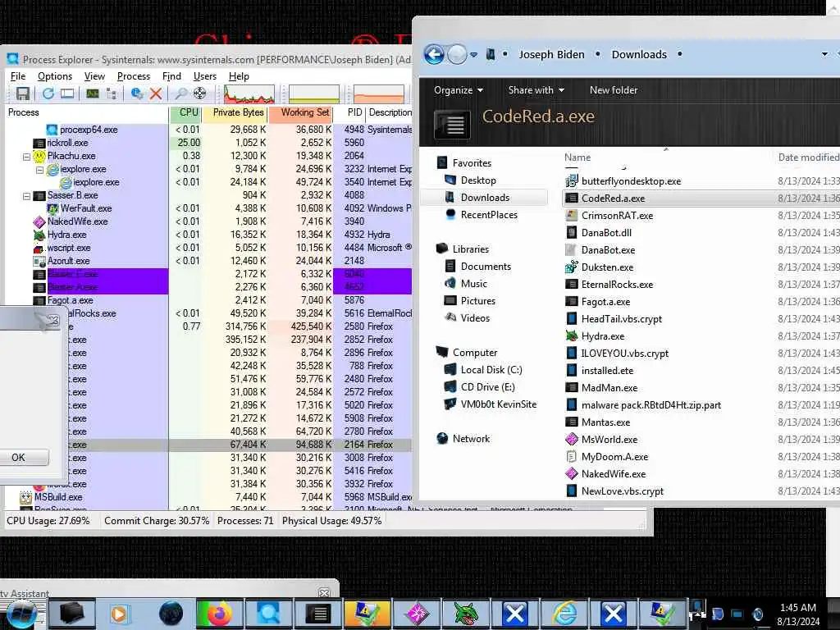Sort by the CPU column header
The image size is (840, 630).
click(x=186, y=112)
